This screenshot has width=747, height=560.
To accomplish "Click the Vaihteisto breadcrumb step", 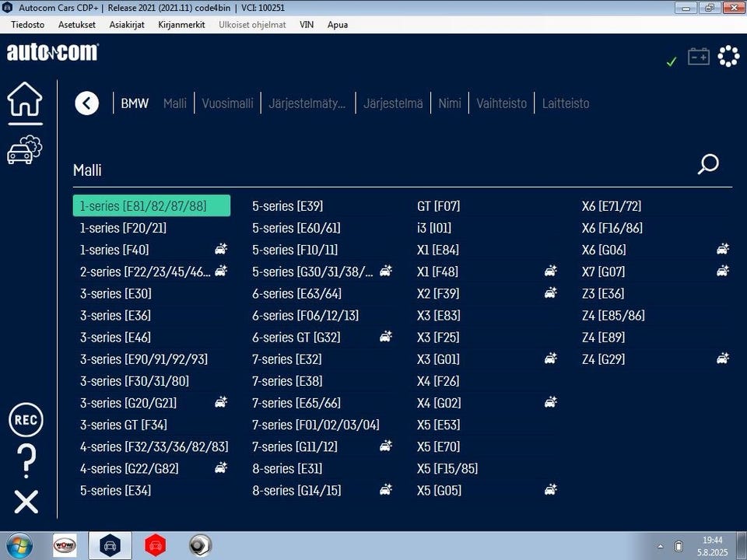I will [502, 103].
